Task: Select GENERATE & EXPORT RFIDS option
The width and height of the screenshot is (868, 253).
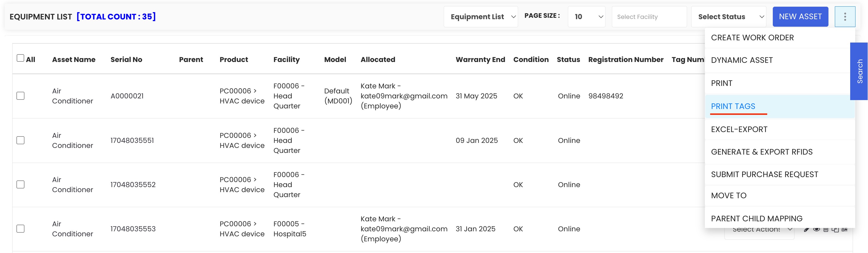Action: tap(780, 152)
